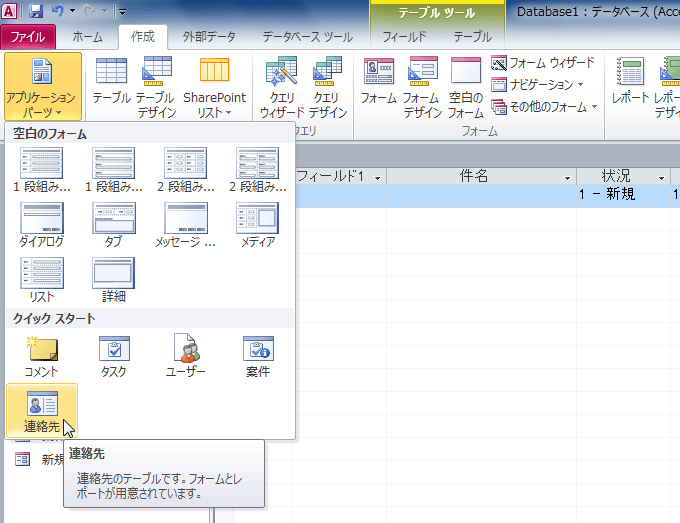The height and width of the screenshot is (523, 680).
Task: Add the 案件 quick start part
Action: click(258, 356)
